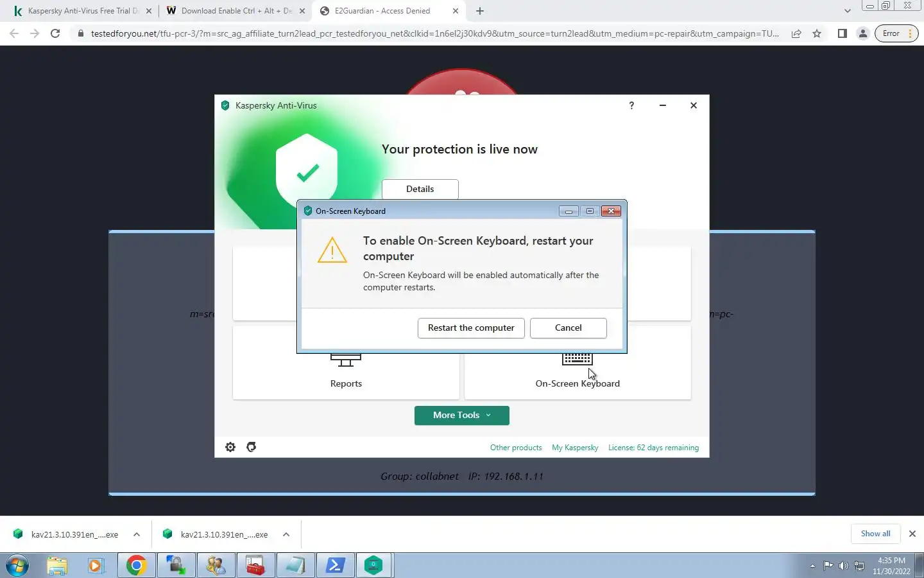Screen dimensions: 924x578
Task: Switch to Download Enable Ctrl + Alt tab
Action: tap(235, 11)
